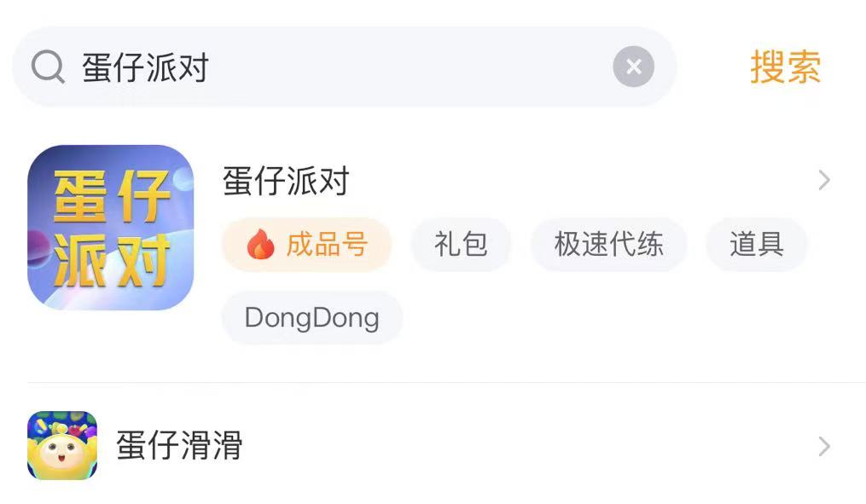Viewport: 866px width, 504px height.
Task: Click blank area in the 蛋仔滑滑 row
Action: click(x=512, y=446)
